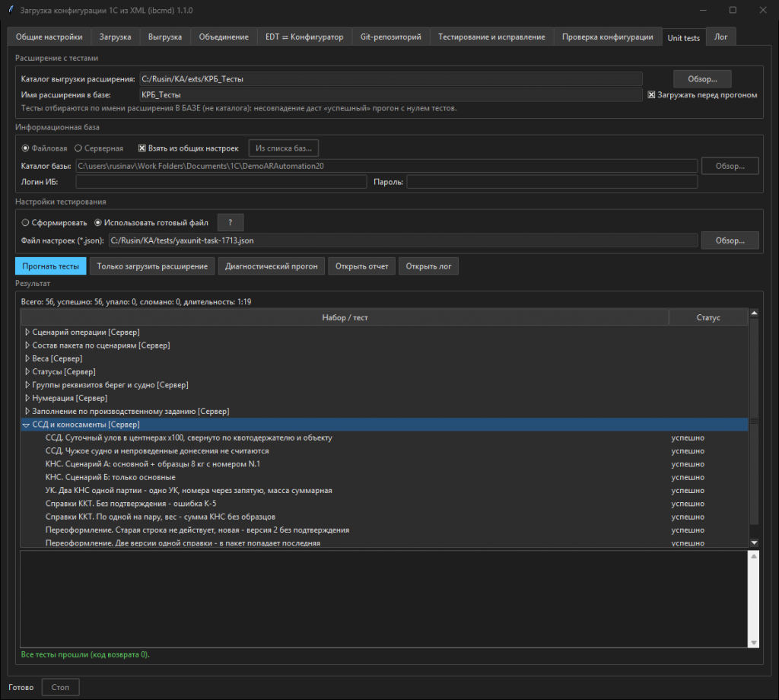Collapse the ССД и коносаменты [Сервер] node
The image size is (779, 700).
(27, 425)
